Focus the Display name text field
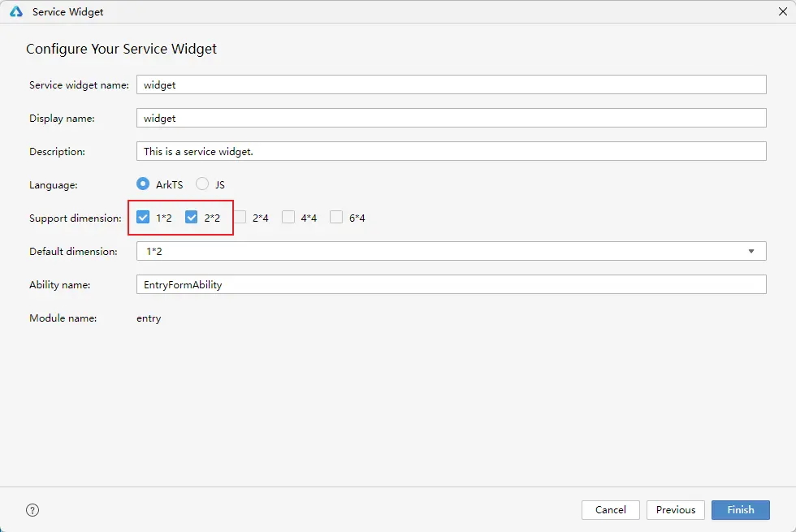This screenshot has width=796, height=532. [451, 118]
